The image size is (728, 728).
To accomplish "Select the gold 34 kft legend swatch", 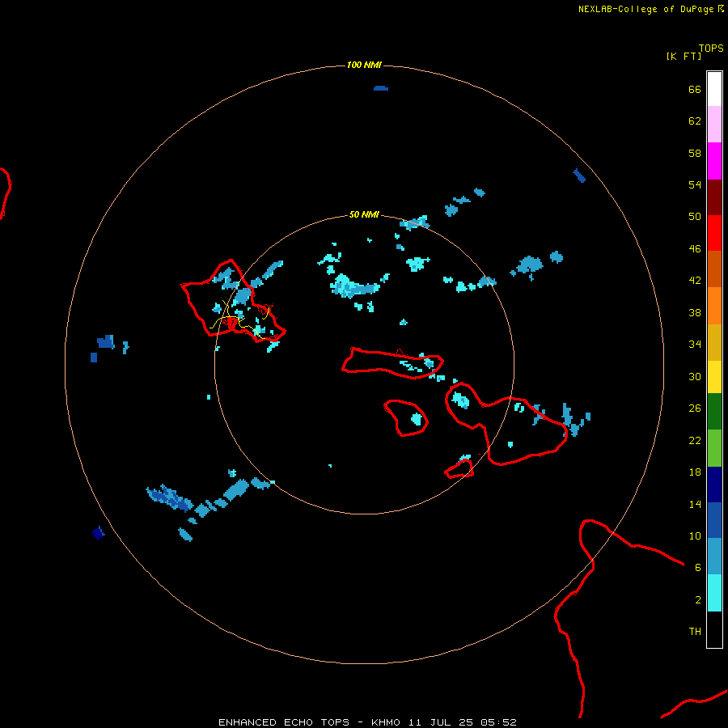I will (x=714, y=342).
